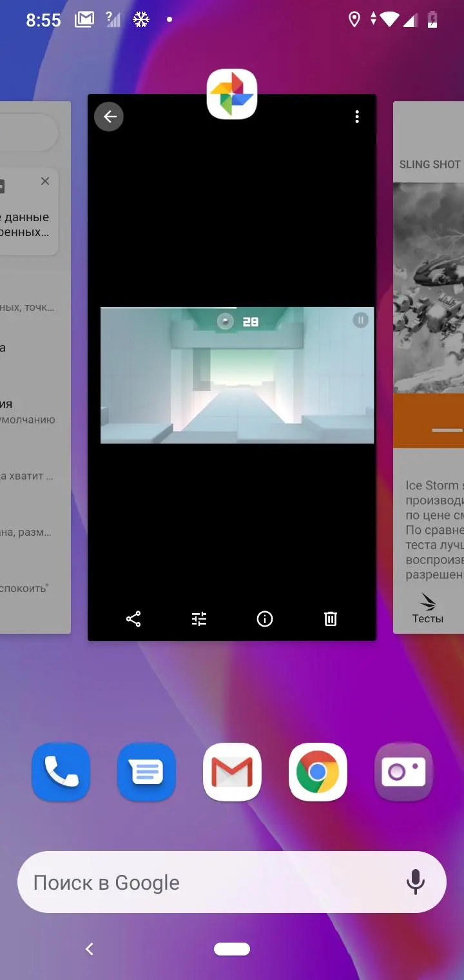Tap the back arrow in Photos card

[109, 117]
